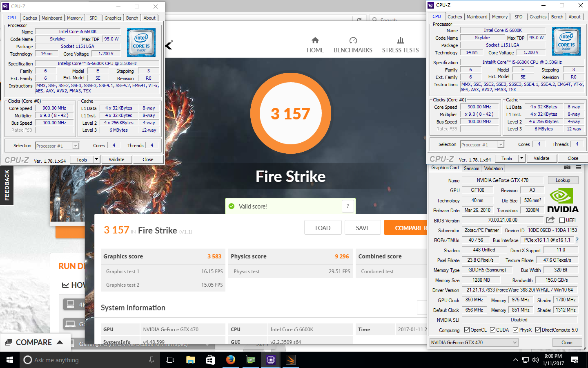Open the Windows Start menu
The image size is (588, 368).
pos(10,360)
